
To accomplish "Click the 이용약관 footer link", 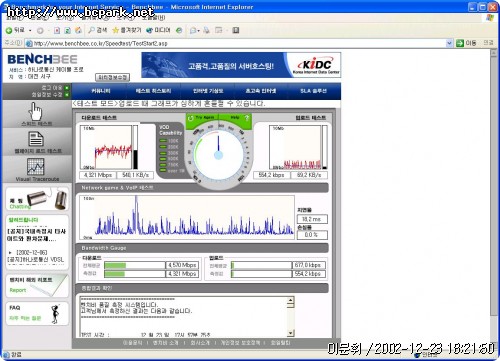I will [132, 343].
